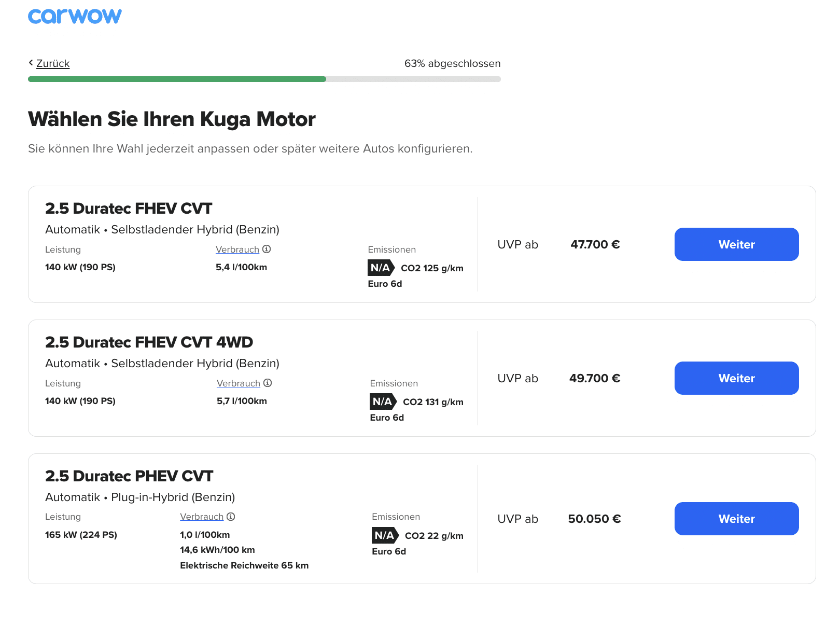The height and width of the screenshot is (638, 840).
Task: Click Weiter for 2.5 Duratec FHEV CVT at 47.700 €
Action: tap(736, 244)
